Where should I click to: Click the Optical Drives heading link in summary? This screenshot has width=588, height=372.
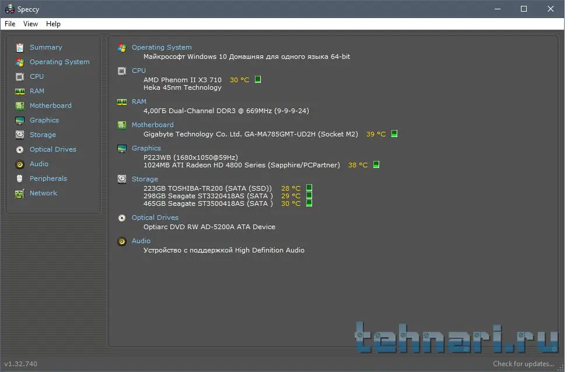[x=155, y=217]
